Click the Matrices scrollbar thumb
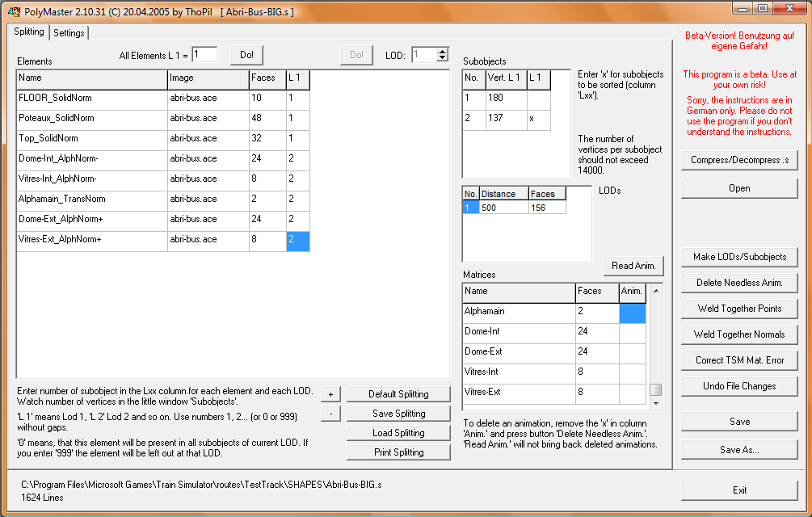Viewport: 812px width, 517px height. 656,389
